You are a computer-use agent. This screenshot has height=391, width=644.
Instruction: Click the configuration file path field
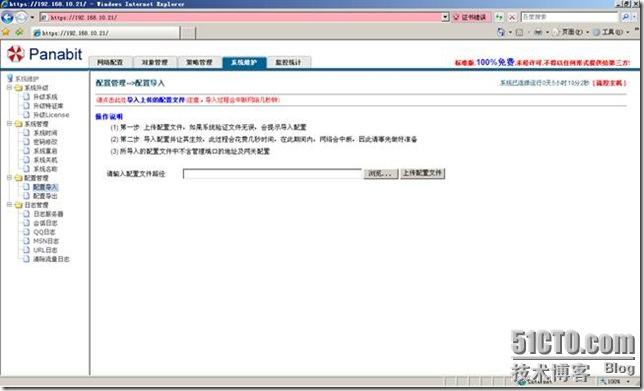[272, 174]
